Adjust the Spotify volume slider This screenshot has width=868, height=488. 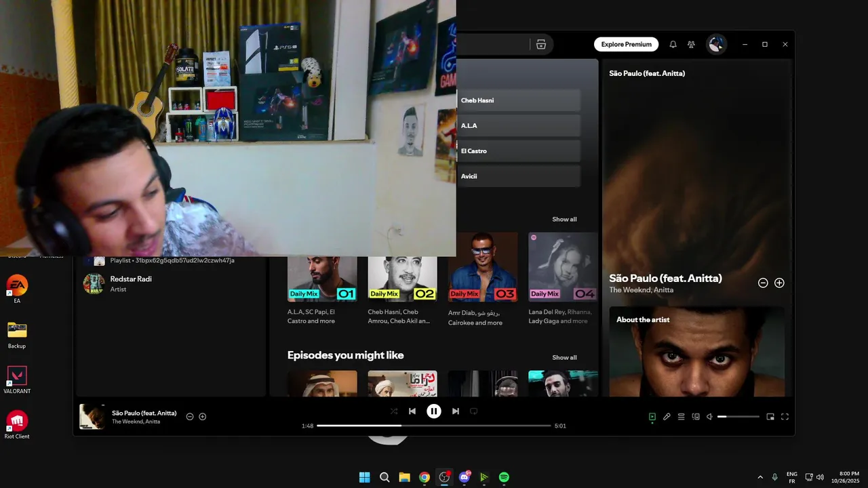tap(738, 417)
